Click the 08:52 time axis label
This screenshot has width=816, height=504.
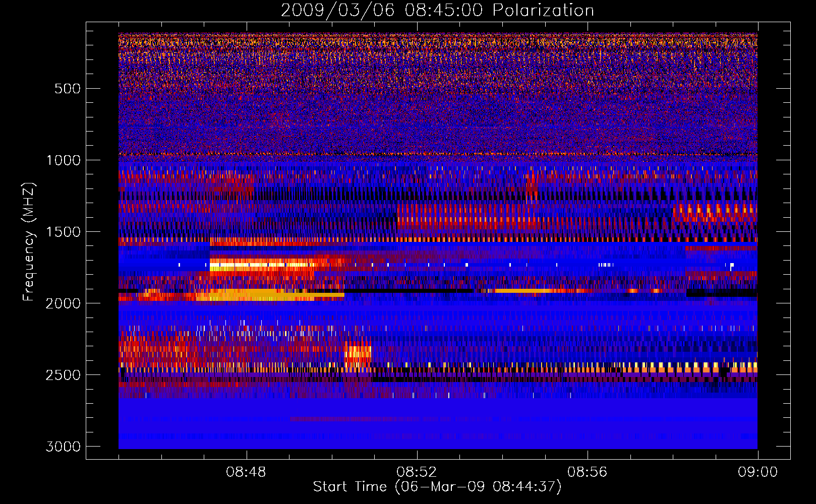417,472
